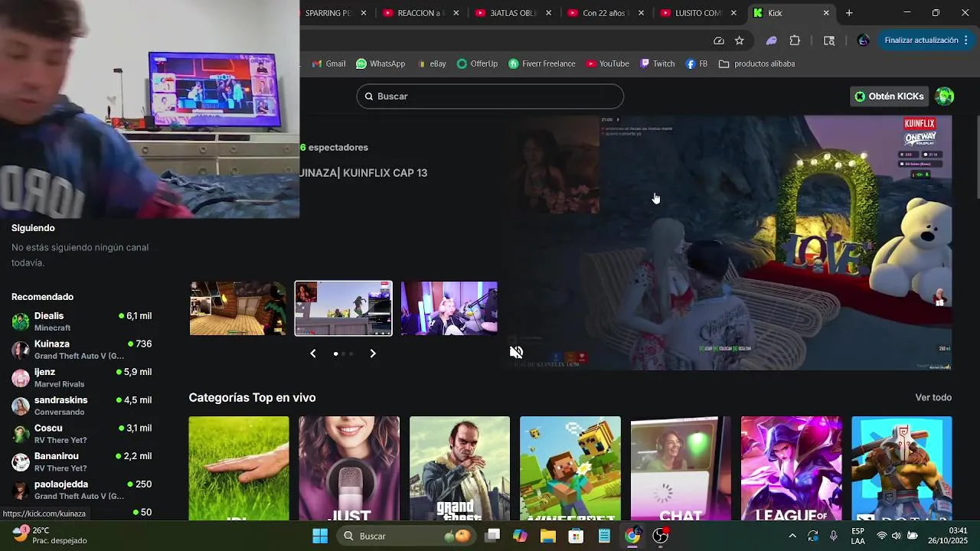Image resolution: width=980 pixels, height=551 pixels.
Task: Open the Windows Start menu
Action: [320, 536]
